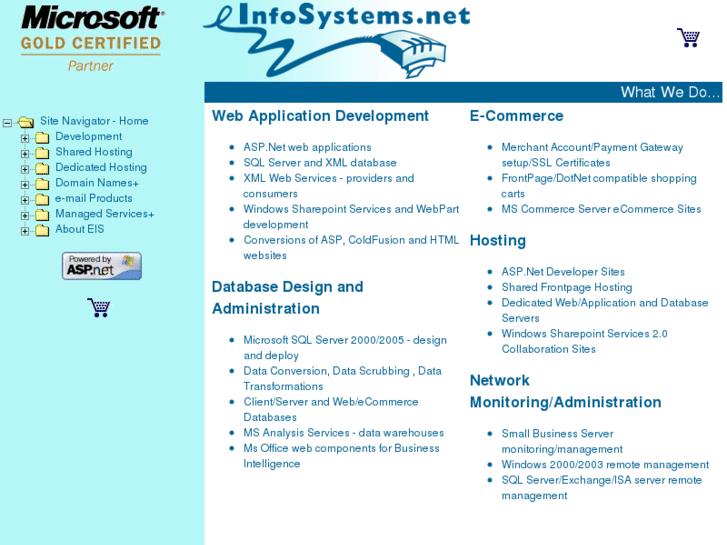This screenshot has height=545, width=727.
Task: Click the Dedicated Hosting folder icon
Action: click(x=42, y=168)
